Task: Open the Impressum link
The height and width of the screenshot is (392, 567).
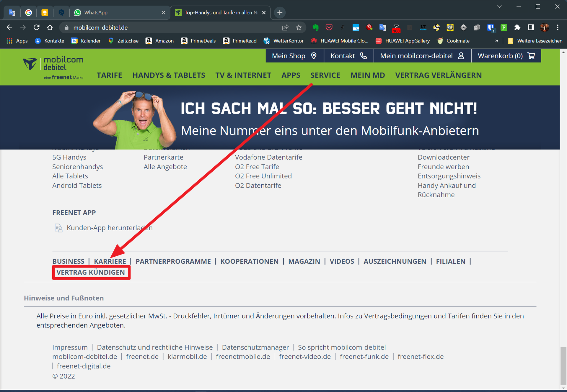Action: pos(70,347)
